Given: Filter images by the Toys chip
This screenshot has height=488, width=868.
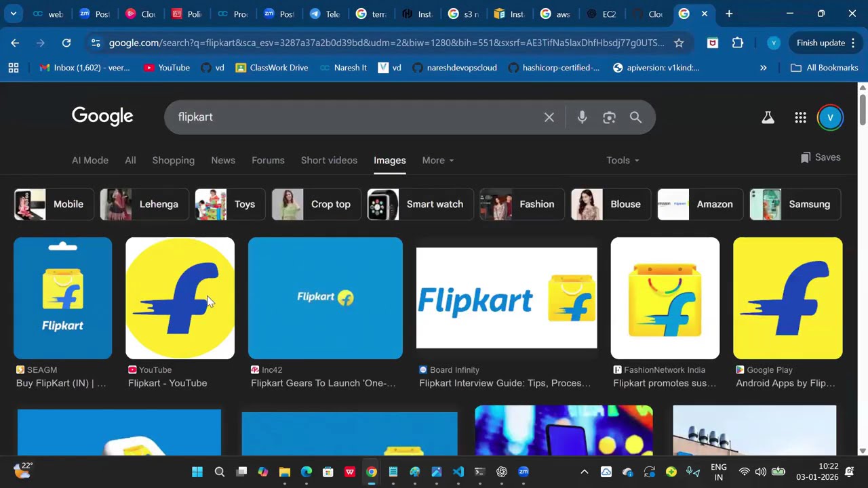Looking at the screenshot, I should [230, 205].
